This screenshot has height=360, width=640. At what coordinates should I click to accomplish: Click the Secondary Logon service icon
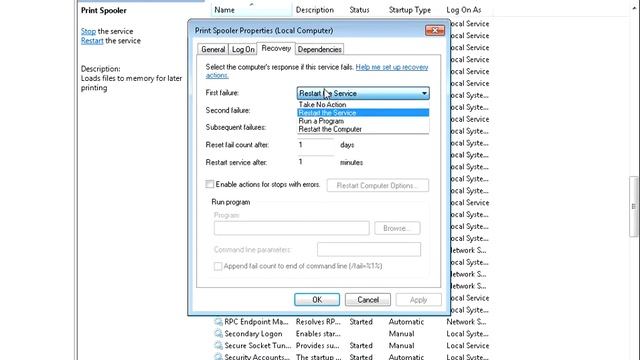218,333
